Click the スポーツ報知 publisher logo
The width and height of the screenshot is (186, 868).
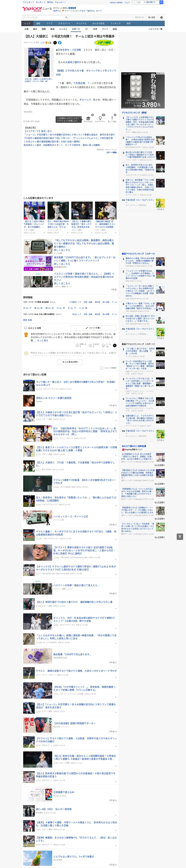coord(104,43)
